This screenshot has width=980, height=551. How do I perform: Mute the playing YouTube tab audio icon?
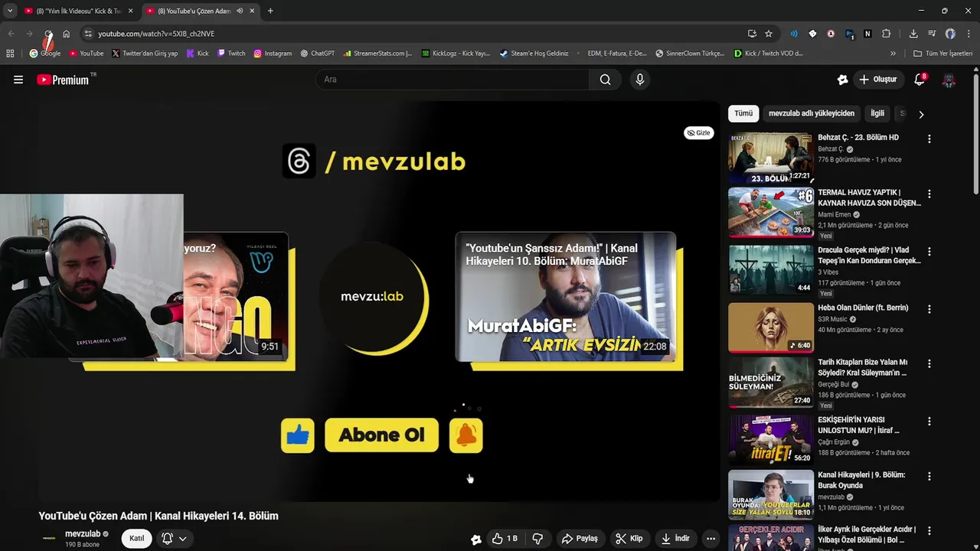pos(240,11)
